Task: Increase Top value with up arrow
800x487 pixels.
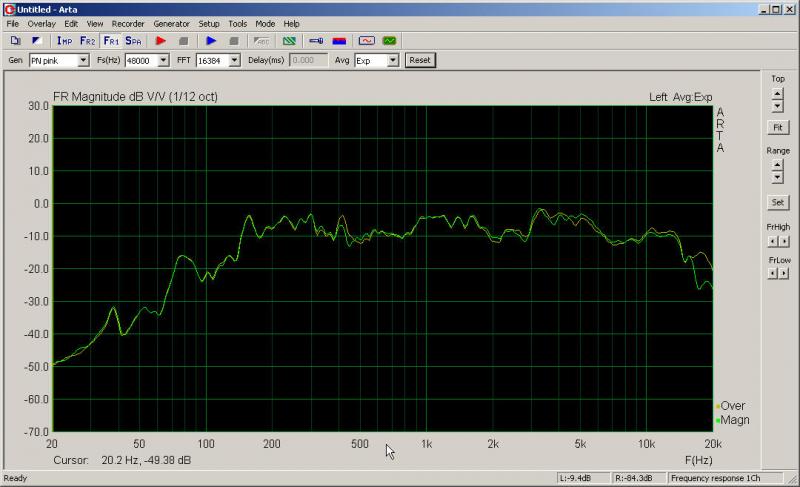Action: click(777, 93)
